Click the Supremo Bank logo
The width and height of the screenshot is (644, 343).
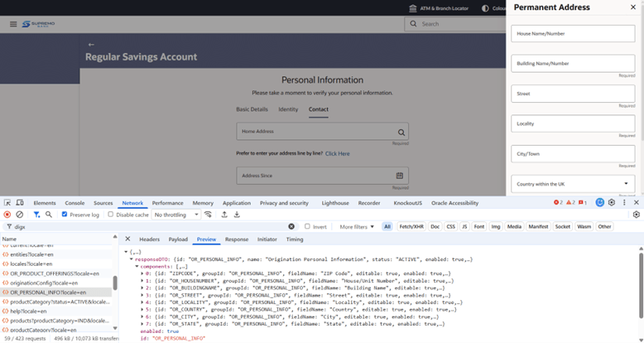[38, 24]
